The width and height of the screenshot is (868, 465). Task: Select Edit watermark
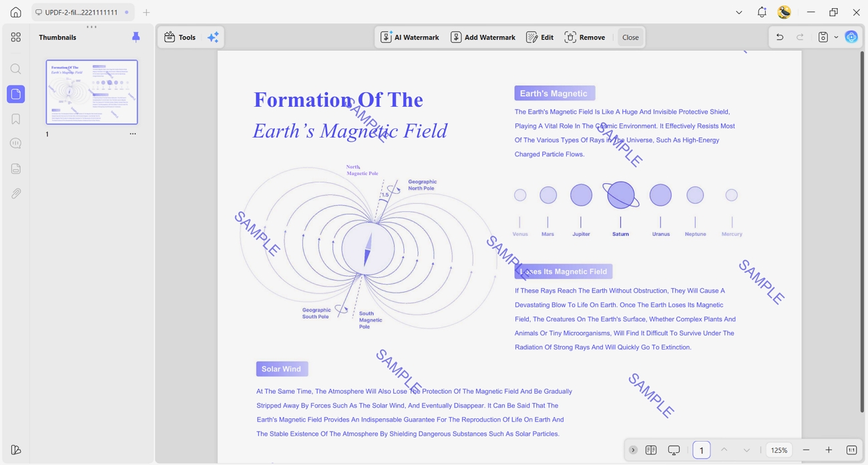[x=540, y=37]
